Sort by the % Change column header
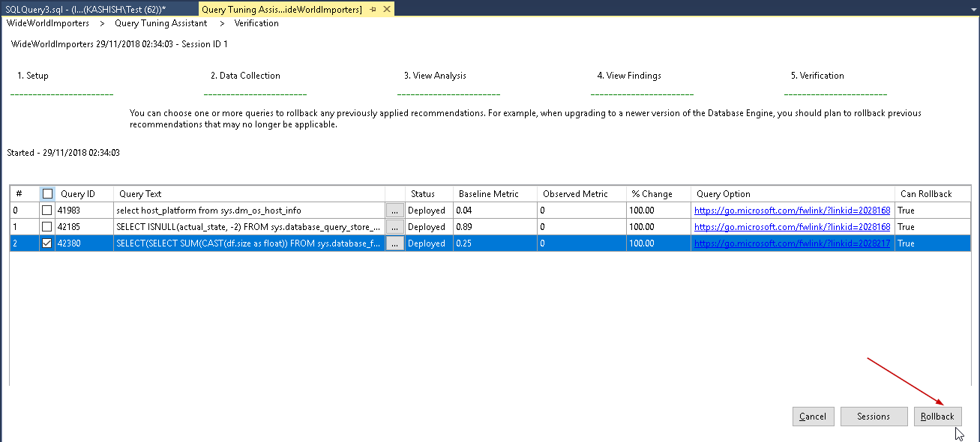This screenshot has width=980, height=442. coord(652,194)
